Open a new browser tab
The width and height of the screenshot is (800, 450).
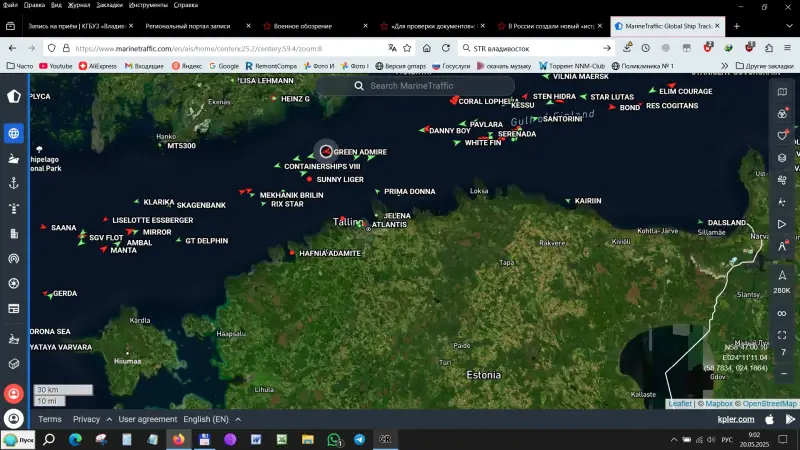(x=736, y=26)
